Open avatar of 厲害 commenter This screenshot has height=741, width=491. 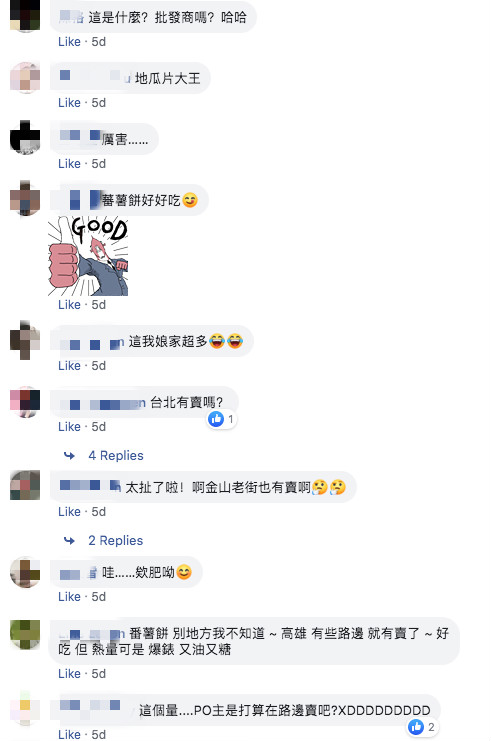pyautogui.click(x=25, y=138)
